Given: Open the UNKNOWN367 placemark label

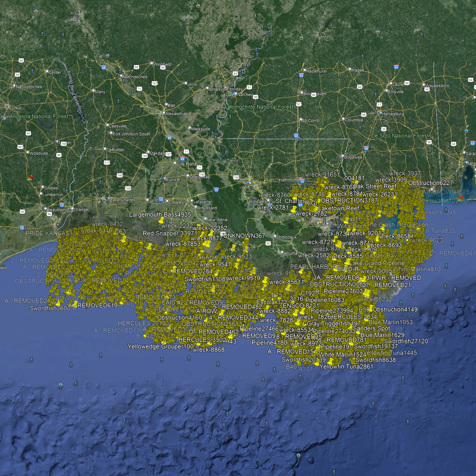Looking at the screenshot, I should pyautogui.click(x=244, y=235).
